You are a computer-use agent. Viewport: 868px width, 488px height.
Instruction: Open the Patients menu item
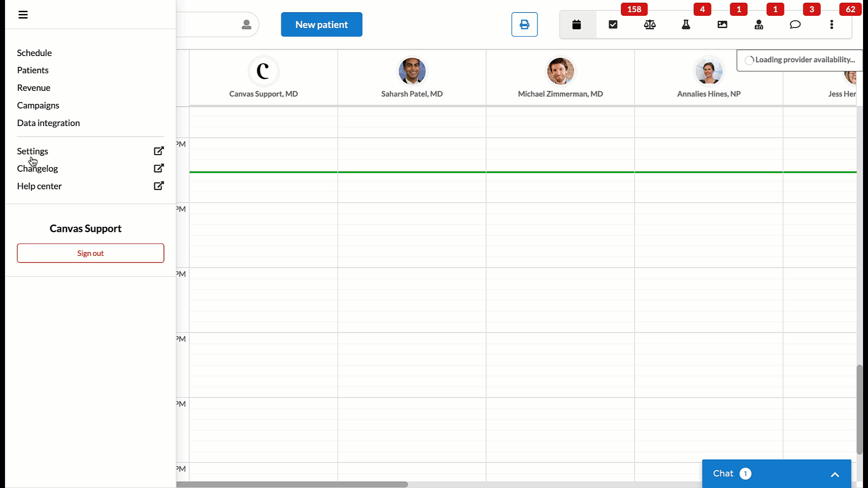(x=33, y=70)
